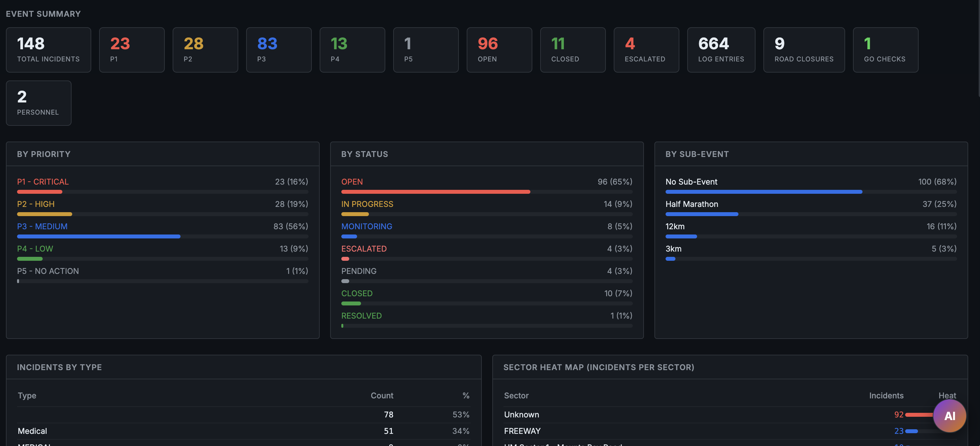Click the SECTOR HEAT MAP heading

pos(599,367)
